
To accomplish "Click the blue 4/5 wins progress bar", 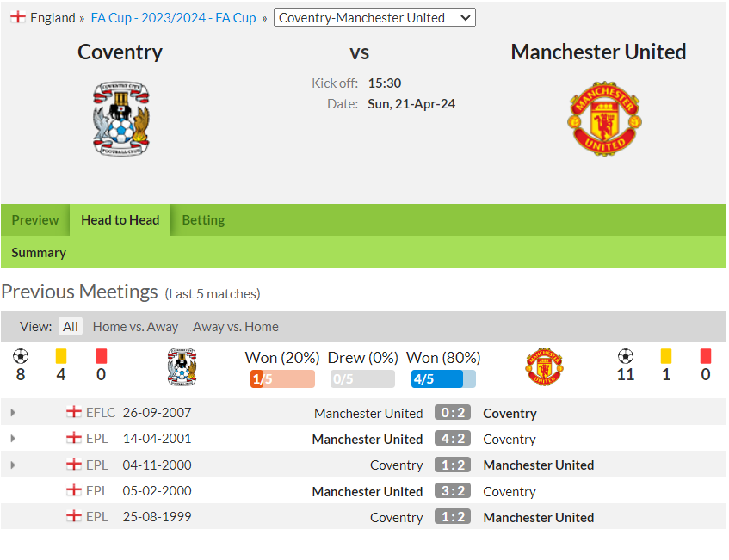I will tap(443, 379).
